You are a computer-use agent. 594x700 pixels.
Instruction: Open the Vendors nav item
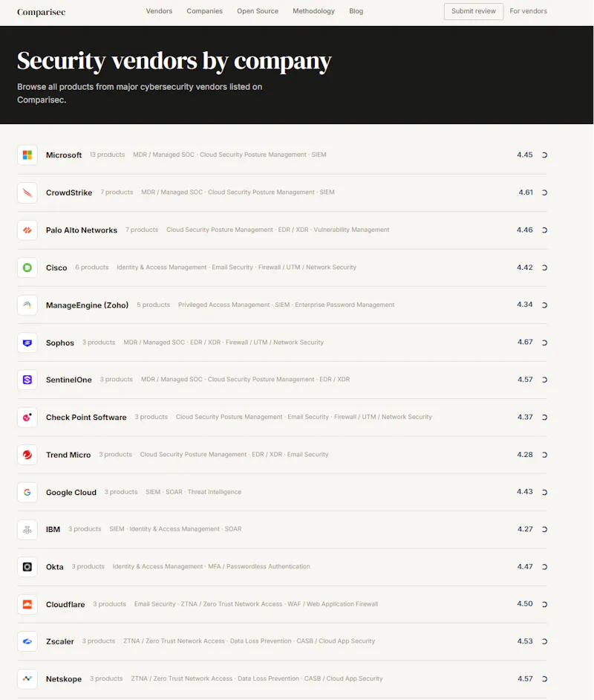[159, 11]
